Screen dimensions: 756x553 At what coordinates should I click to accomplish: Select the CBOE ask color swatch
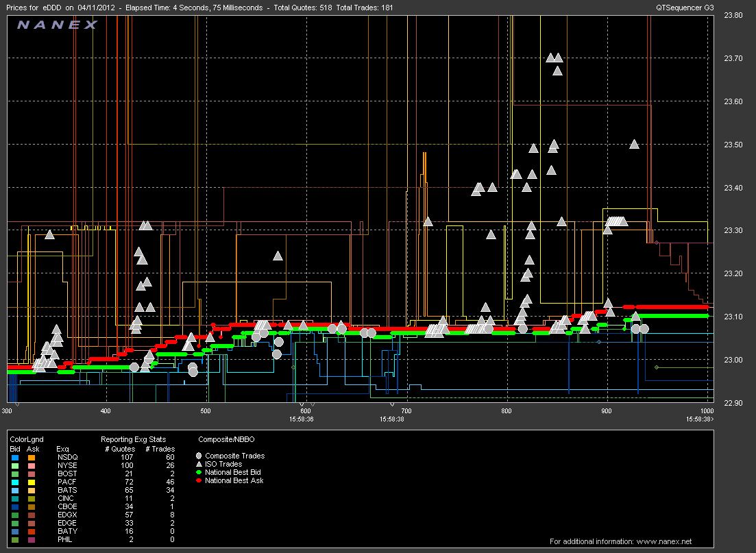tap(32, 506)
